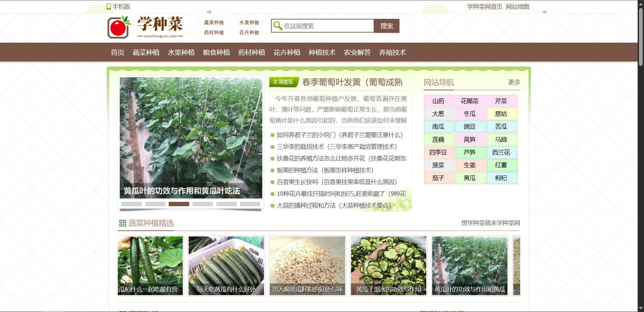The height and width of the screenshot is (312, 644).
Task: Select the 四季豆 tag
Action: coord(439,152)
